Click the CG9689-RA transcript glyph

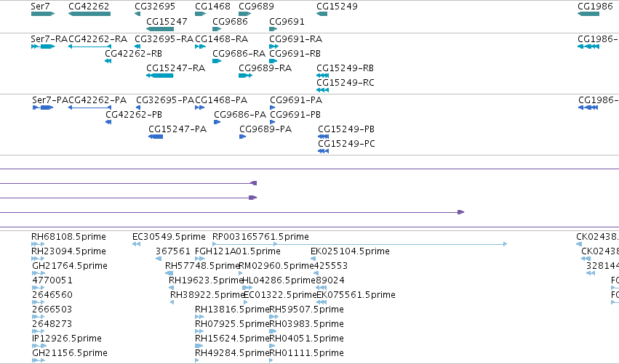point(245,76)
